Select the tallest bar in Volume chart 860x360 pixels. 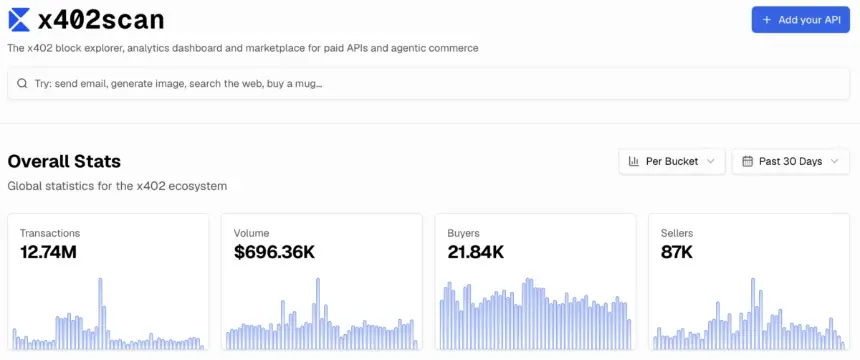(x=318, y=313)
